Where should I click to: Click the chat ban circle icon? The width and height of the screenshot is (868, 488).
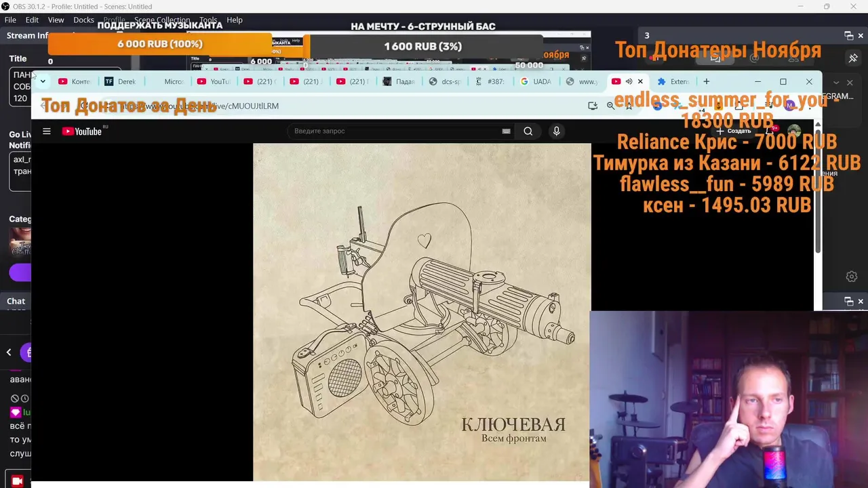14,399
